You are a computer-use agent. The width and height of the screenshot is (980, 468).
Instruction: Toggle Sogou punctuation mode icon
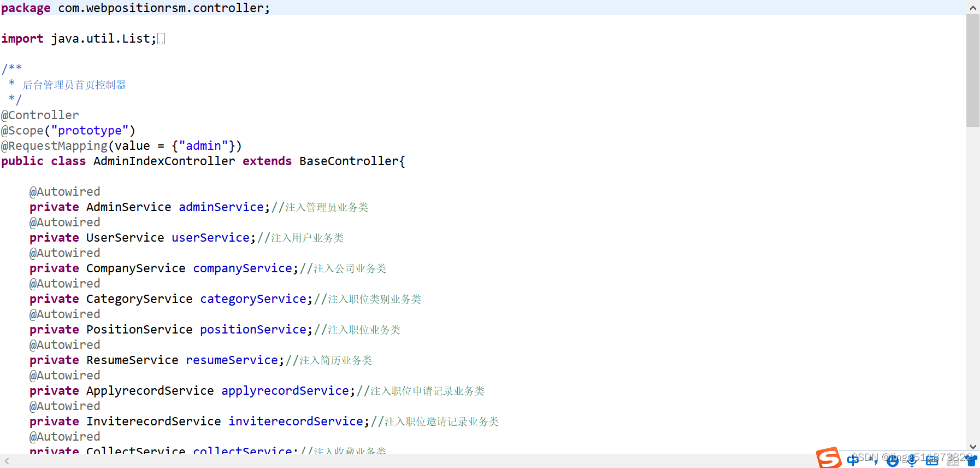pyautogui.click(x=873, y=460)
